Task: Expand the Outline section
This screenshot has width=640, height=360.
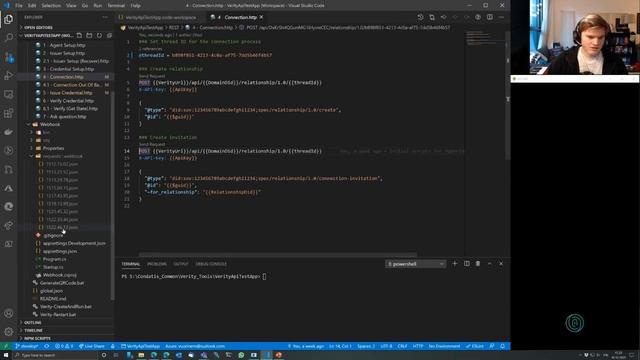Action: (33, 322)
